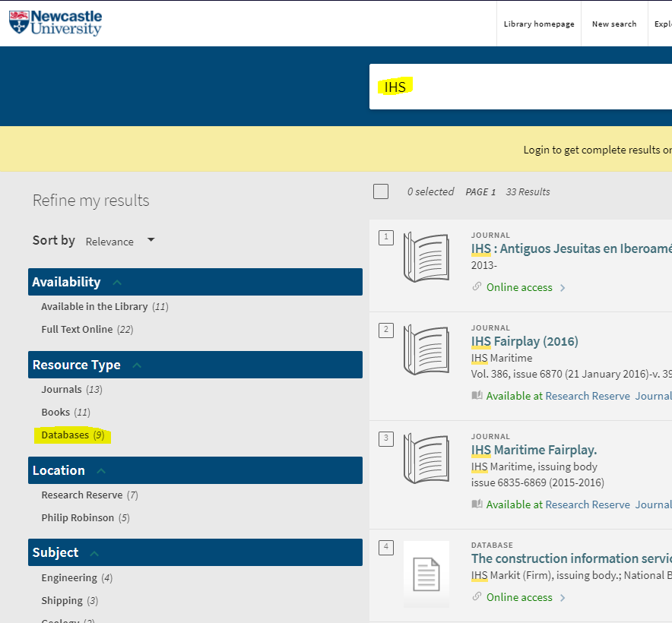Select result number 1 checkbox
Screen dimensions: 672x623
[x=386, y=238]
